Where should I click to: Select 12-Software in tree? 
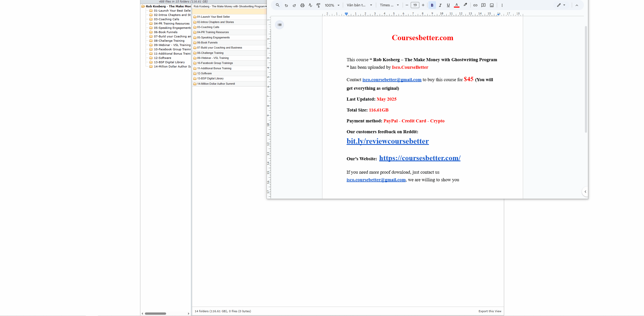(163, 58)
